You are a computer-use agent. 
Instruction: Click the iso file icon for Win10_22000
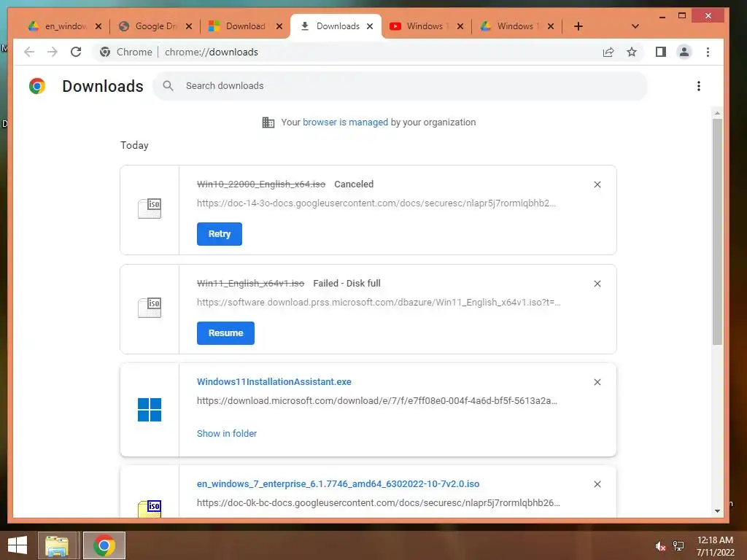coord(150,209)
